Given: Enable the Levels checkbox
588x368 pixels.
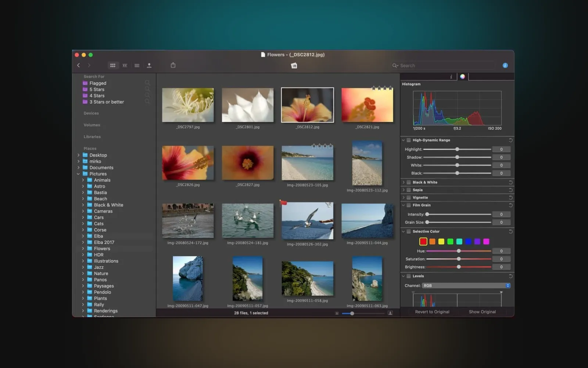Looking at the screenshot, I should coord(409,276).
